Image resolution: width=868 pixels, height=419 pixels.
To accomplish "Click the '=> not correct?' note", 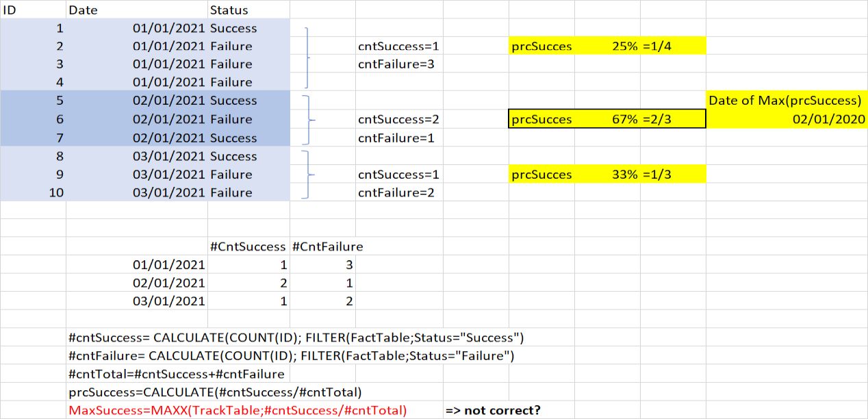I will (493, 410).
